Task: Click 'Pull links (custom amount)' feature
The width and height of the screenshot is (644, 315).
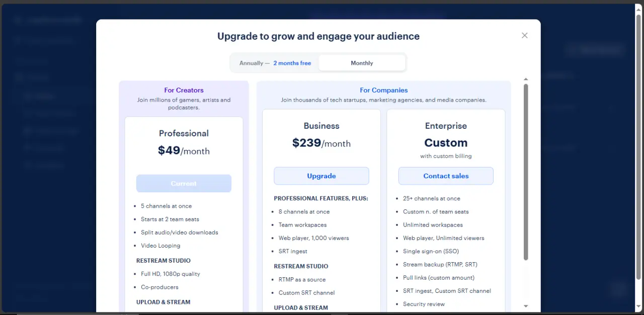Action: (439, 277)
